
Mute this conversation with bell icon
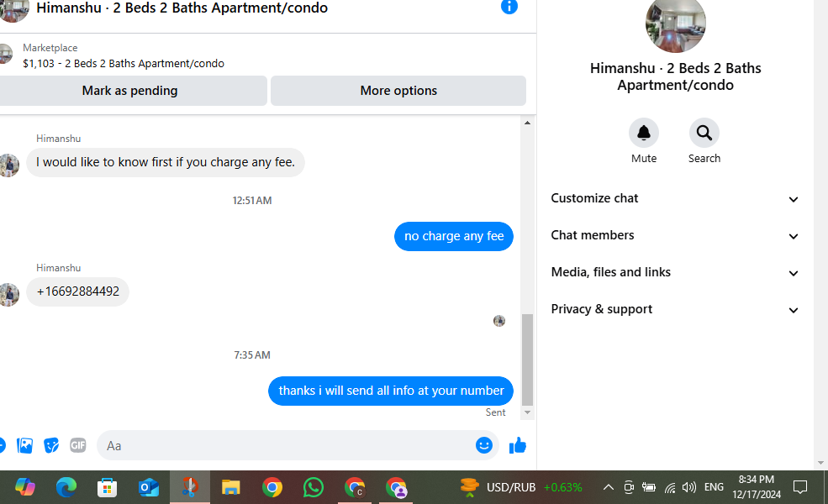point(644,133)
